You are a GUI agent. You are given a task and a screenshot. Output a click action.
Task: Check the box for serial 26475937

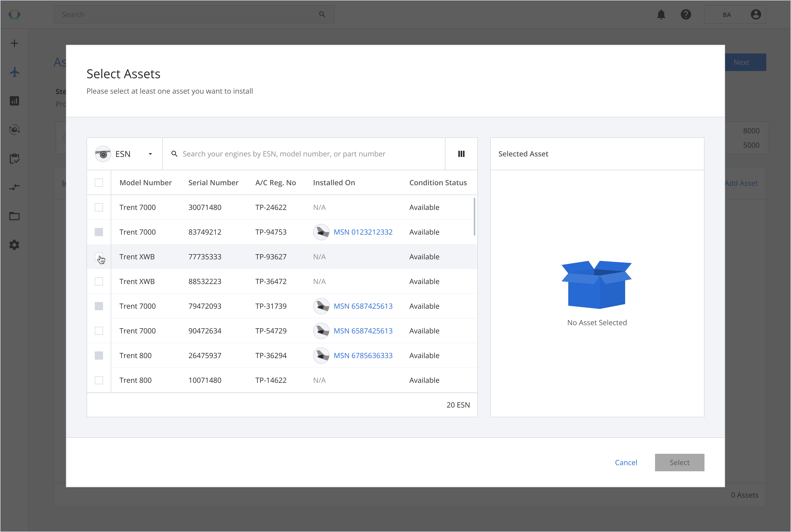coord(99,356)
